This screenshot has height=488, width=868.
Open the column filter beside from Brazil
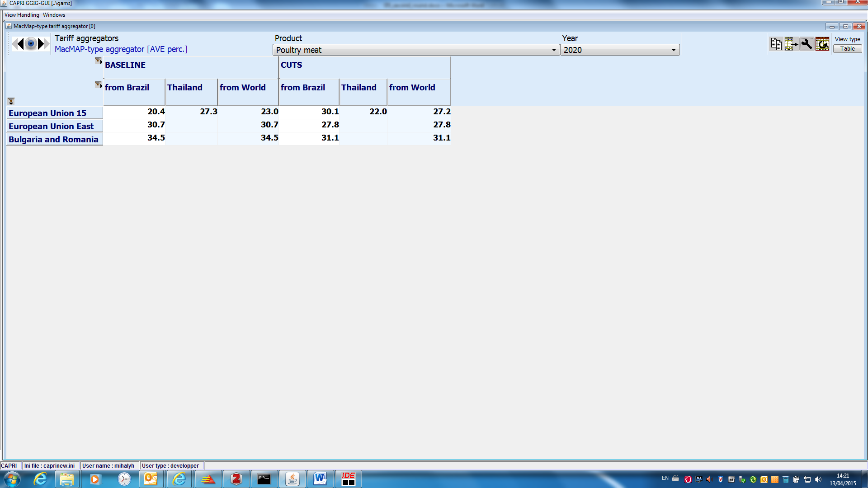tap(98, 84)
